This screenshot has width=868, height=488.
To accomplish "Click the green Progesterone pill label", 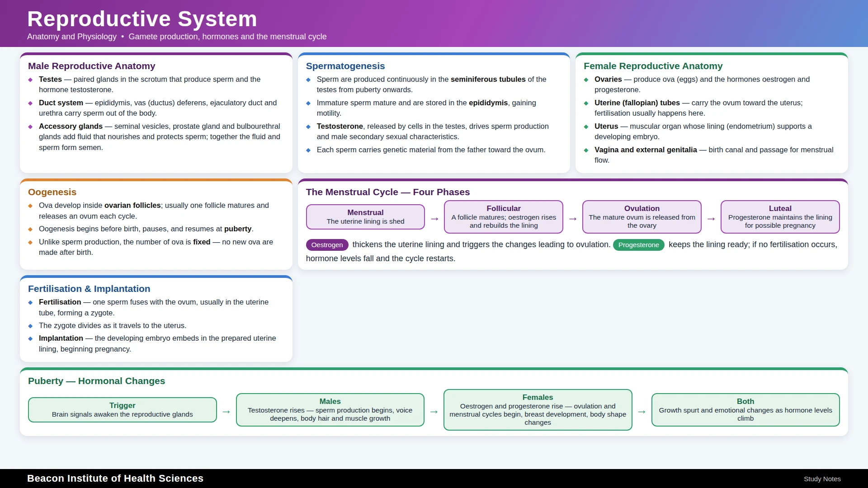I will [x=638, y=245].
